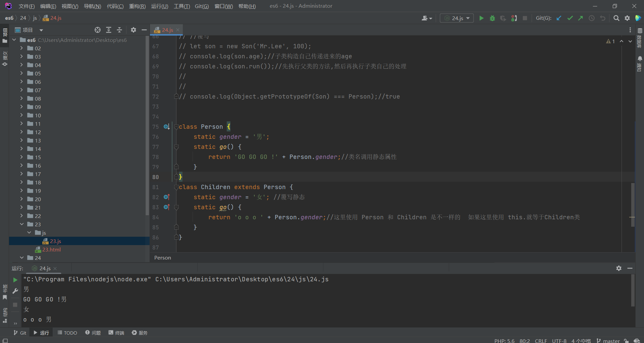Open 终端 terminal tool window

pos(116,333)
